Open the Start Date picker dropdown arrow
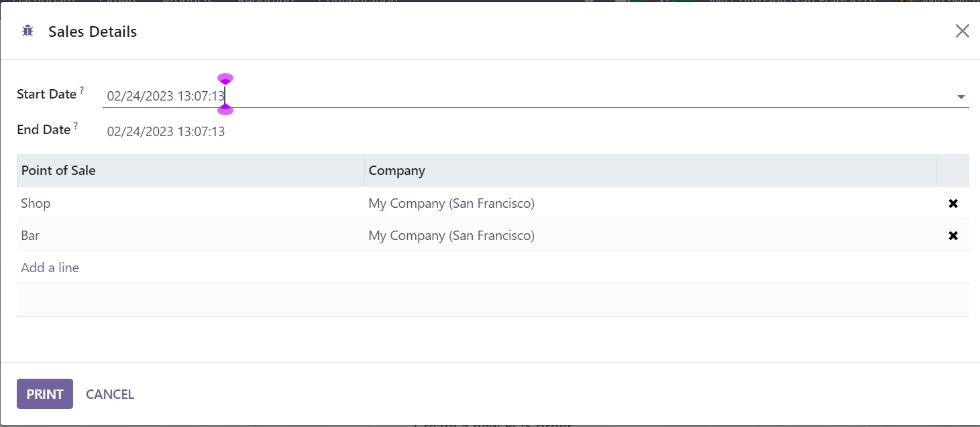 [x=961, y=97]
